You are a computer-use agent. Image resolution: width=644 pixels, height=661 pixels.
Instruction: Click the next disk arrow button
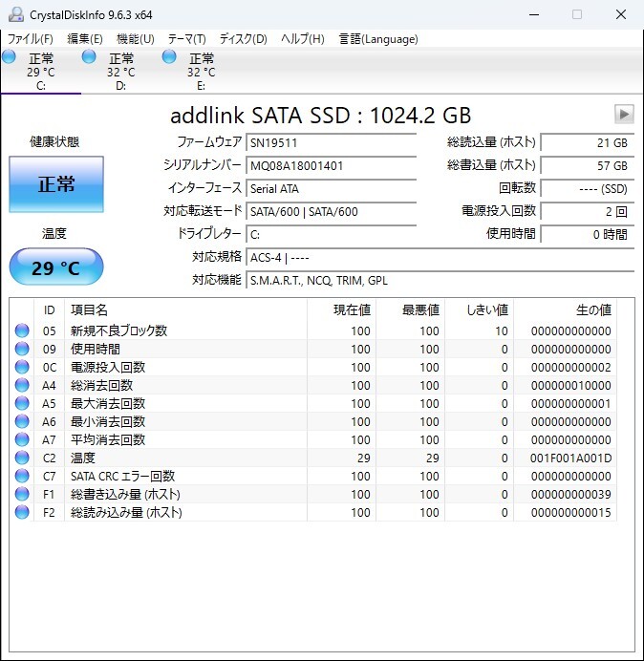click(624, 115)
